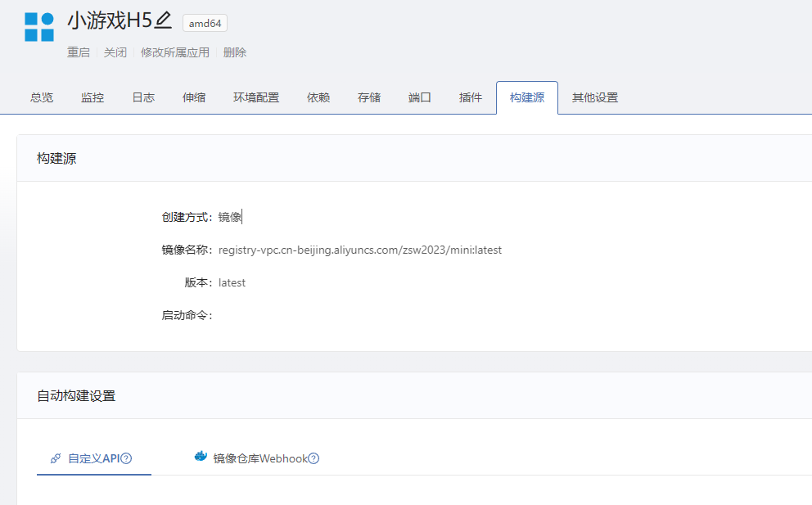Click 重启 to restart the application
The width and height of the screenshot is (812, 505).
click(x=78, y=52)
